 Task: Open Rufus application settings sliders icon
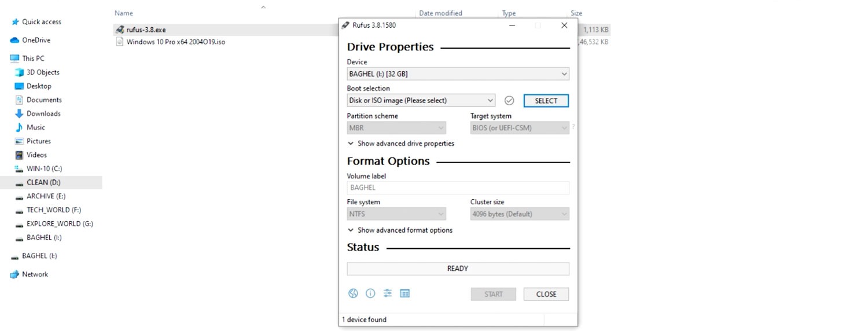coord(388,293)
